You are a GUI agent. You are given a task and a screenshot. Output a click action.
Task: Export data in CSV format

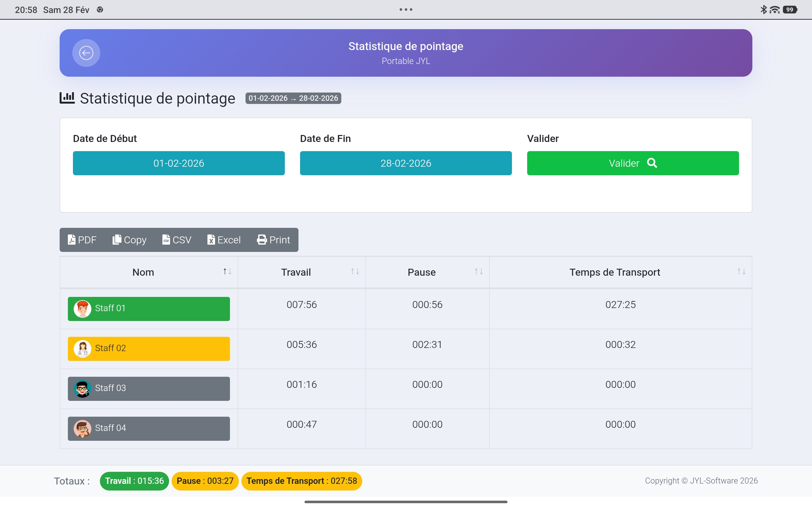pyautogui.click(x=176, y=240)
